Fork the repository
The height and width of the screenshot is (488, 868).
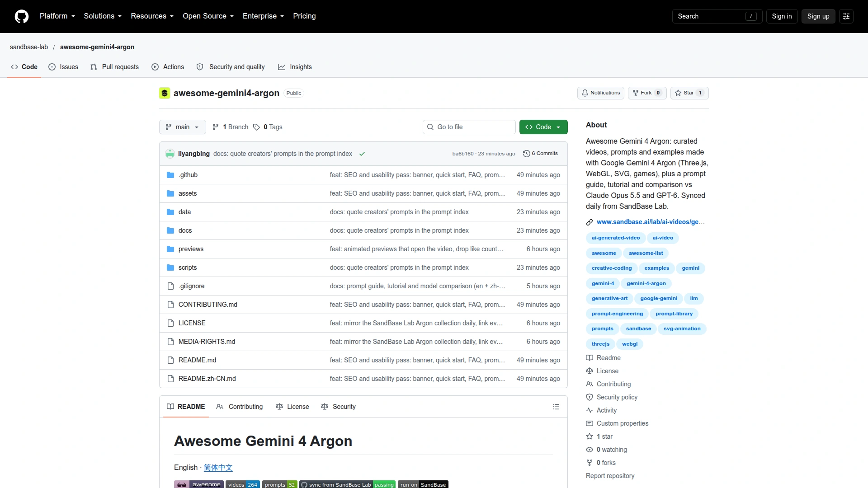[x=647, y=93]
